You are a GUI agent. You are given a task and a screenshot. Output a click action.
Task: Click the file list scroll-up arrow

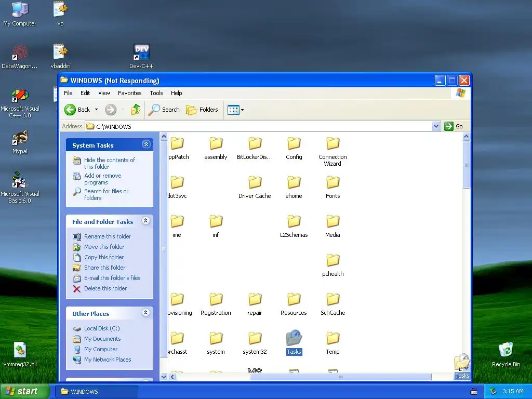466,137
